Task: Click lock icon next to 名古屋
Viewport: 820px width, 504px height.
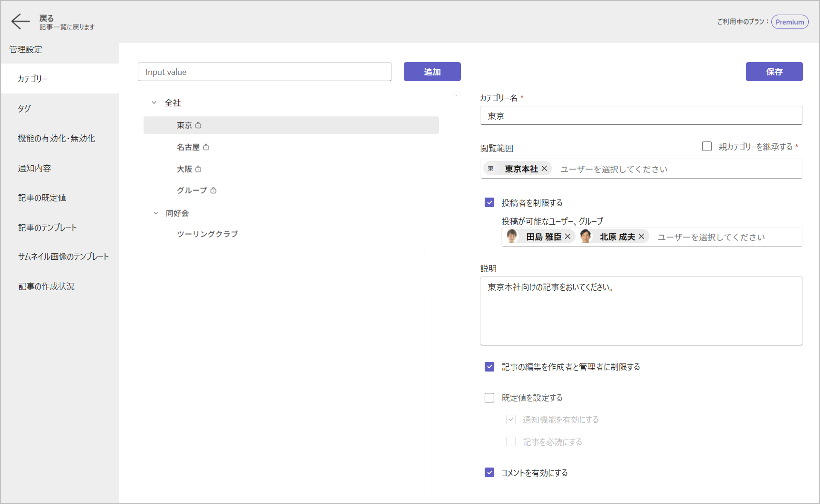Action: coord(206,147)
